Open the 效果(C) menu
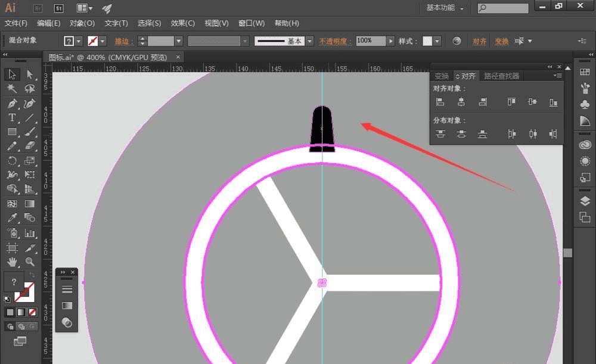This screenshot has width=596, height=364. [x=183, y=23]
